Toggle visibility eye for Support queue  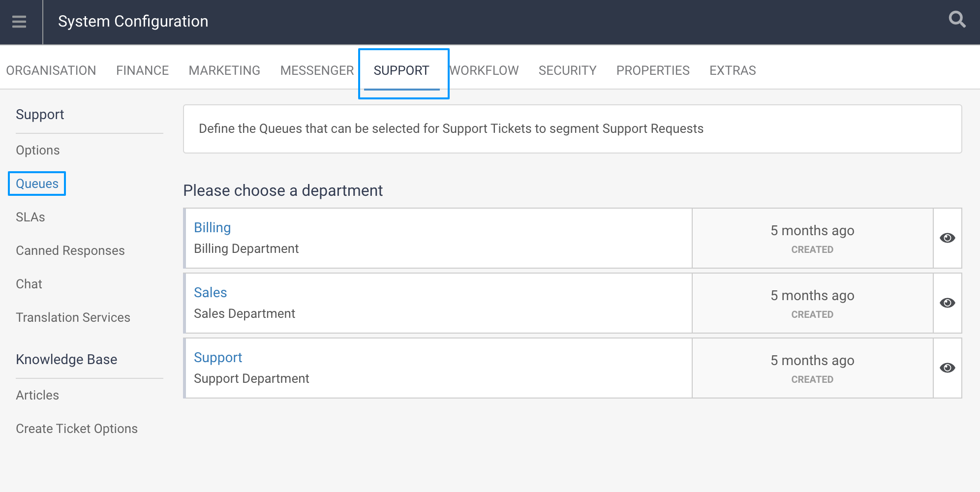tap(947, 368)
